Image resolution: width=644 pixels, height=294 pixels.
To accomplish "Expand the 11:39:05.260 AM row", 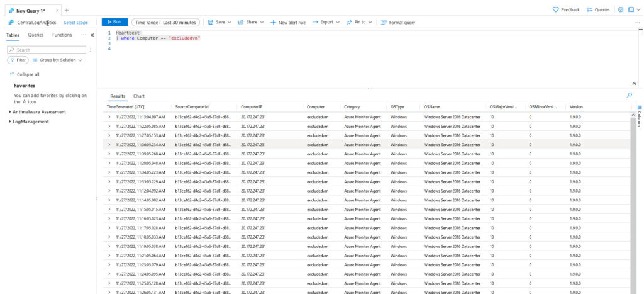I will pyautogui.click(x=109, y=154).
